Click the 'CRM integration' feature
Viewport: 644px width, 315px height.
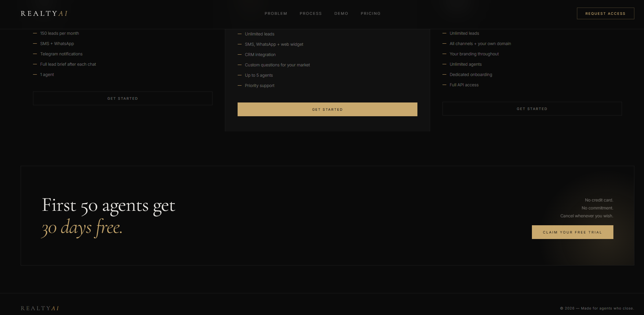point(260,55)
